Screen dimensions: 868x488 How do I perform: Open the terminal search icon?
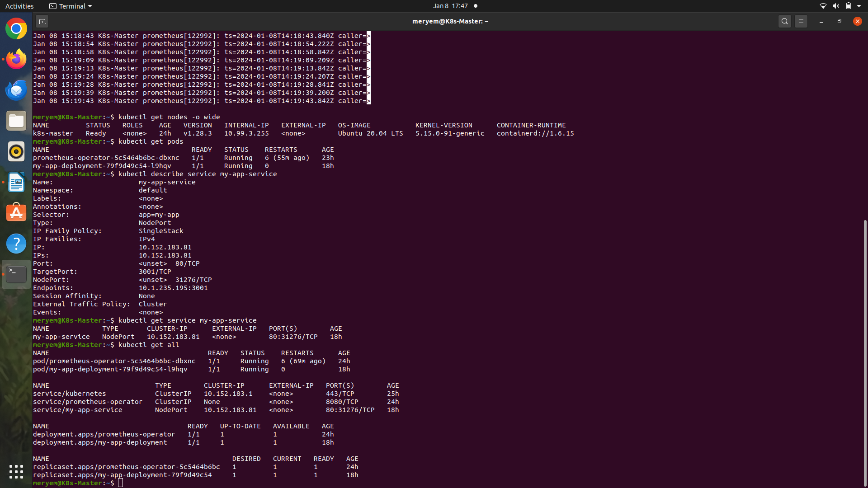[x=785, y=21]
